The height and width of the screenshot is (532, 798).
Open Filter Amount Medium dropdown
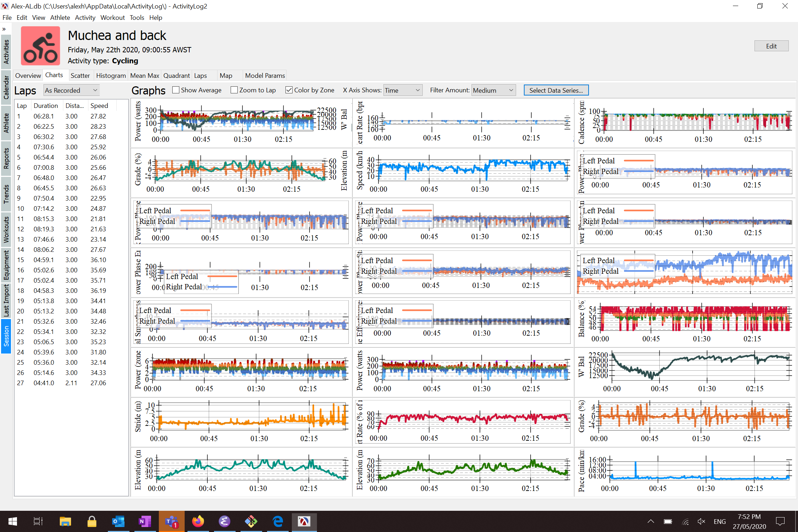pyautogui.click(x=493, y=90)
